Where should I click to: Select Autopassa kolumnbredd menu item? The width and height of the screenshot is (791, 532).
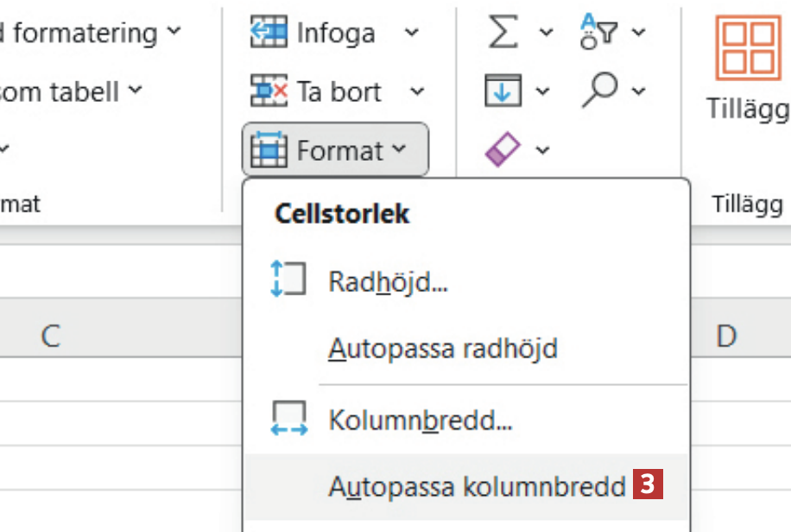477,486
